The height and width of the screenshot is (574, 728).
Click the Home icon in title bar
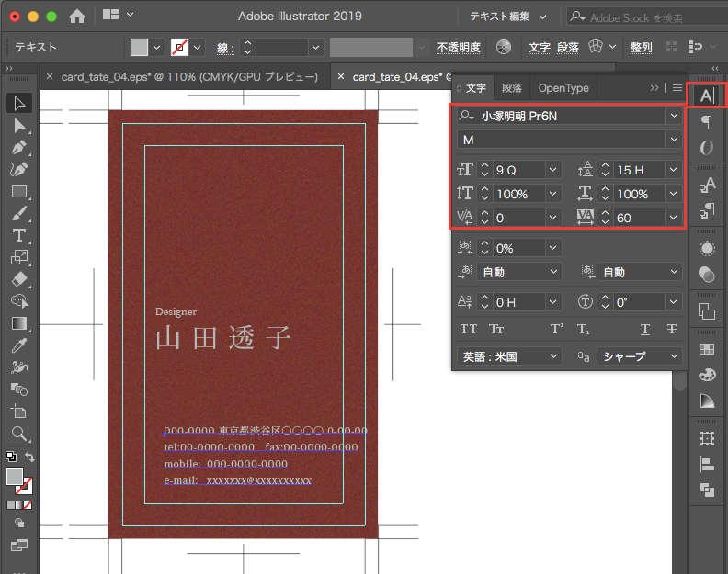click(x=77, y=16)
